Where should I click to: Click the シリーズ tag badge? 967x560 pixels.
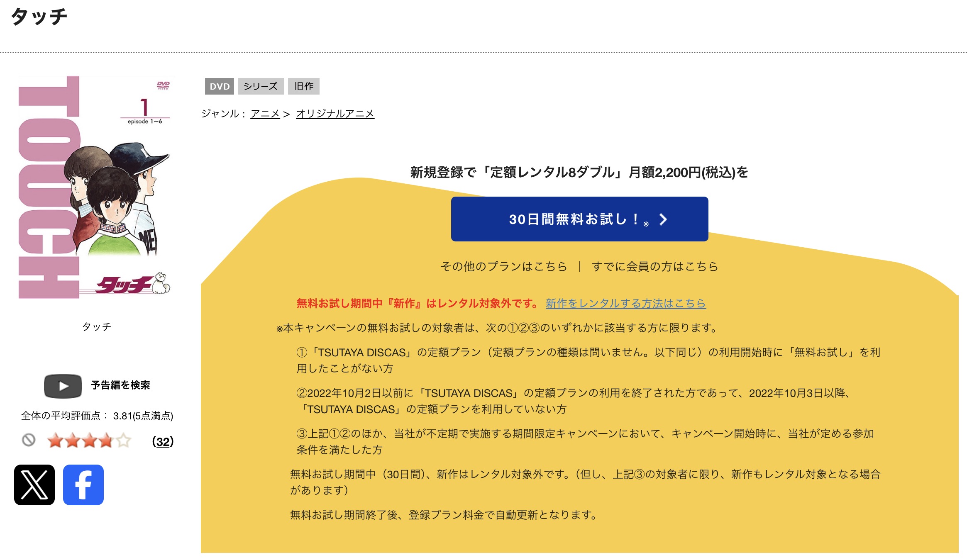pos(261,86)
